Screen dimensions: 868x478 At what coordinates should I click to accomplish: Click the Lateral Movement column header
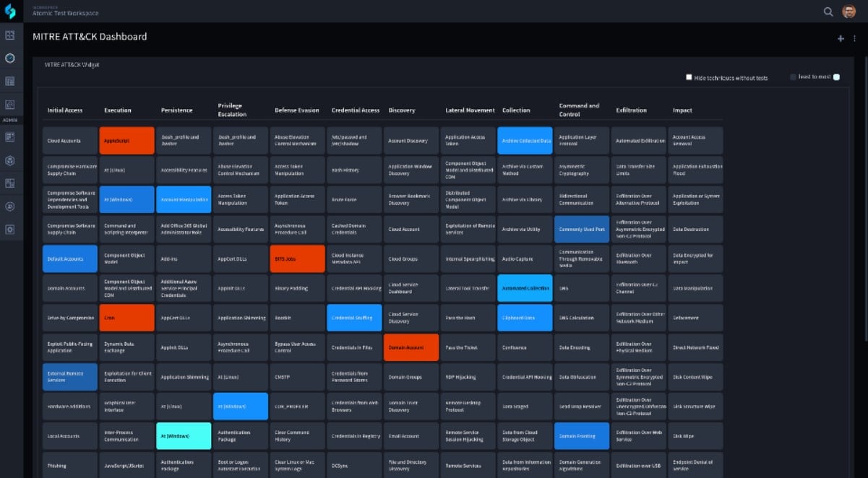470,110
